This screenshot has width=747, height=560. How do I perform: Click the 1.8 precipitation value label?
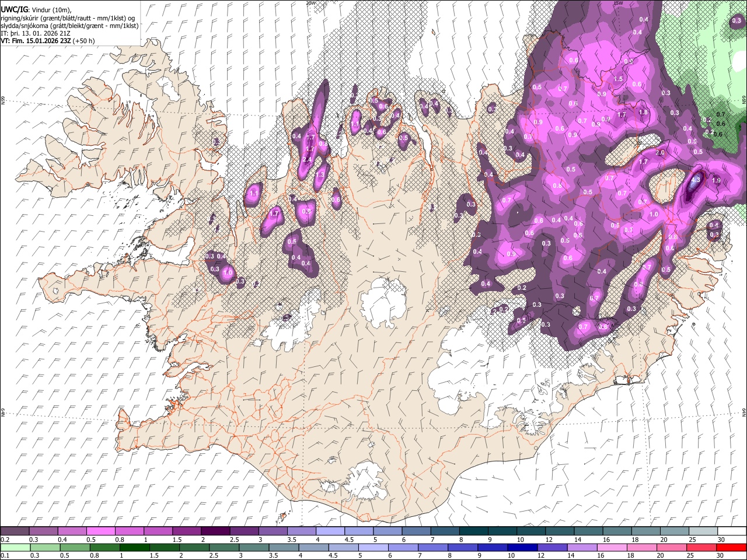click(643, 113)
